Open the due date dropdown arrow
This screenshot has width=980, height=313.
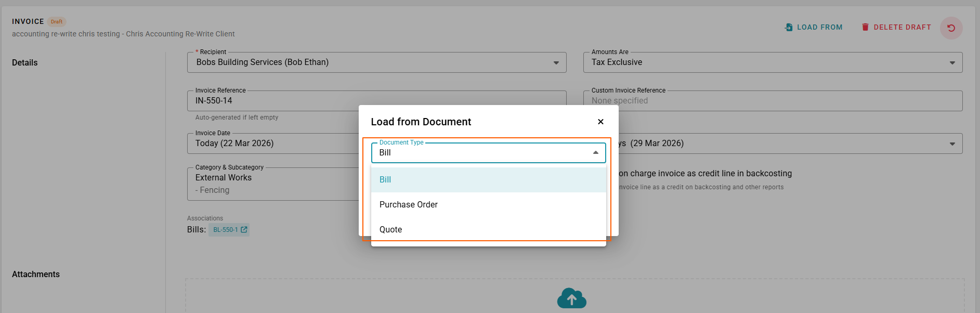[952, 144]
